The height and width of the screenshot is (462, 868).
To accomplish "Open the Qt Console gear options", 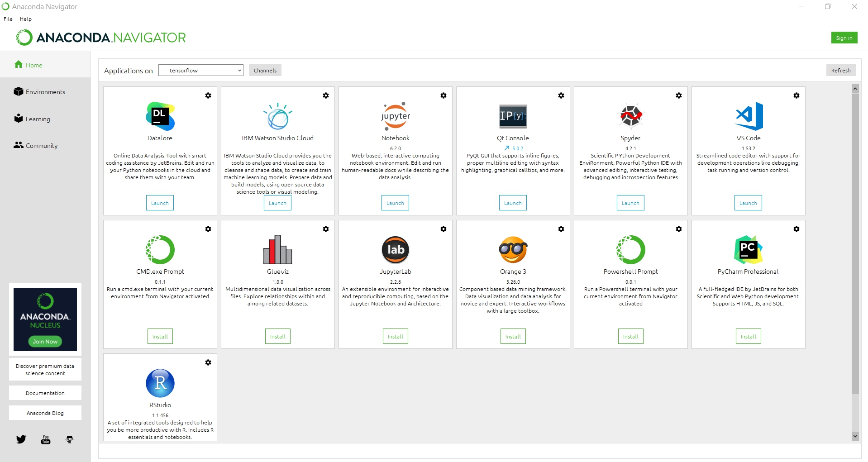I will click(561, 95).
